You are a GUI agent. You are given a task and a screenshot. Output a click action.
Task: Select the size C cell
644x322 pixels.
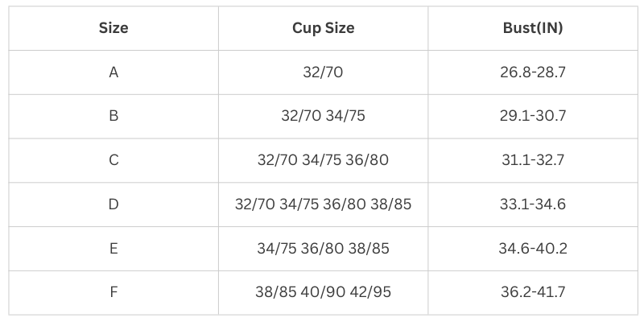coord(114,160)
